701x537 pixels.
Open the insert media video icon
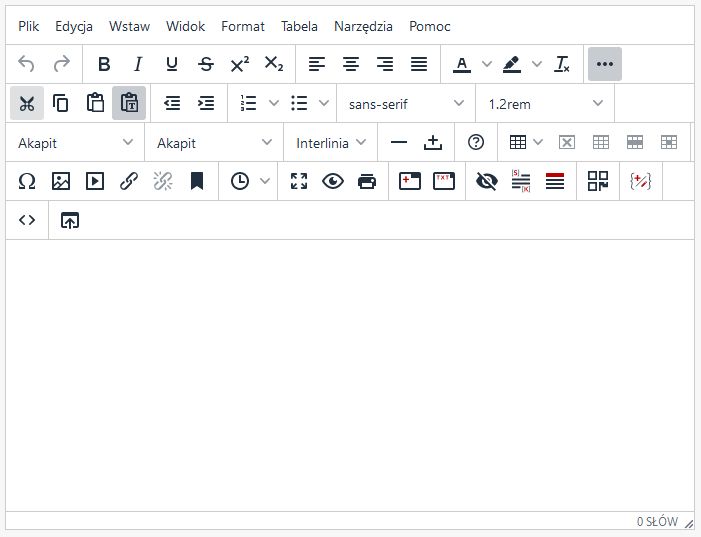pyautogui.click(x=95, y=181)
